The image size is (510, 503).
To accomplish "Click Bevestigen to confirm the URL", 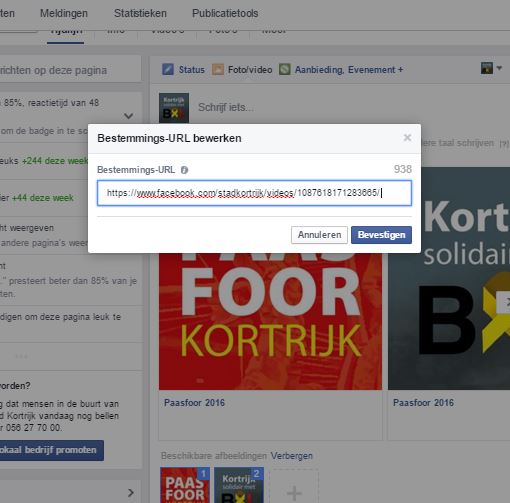I will click(381, 235).
